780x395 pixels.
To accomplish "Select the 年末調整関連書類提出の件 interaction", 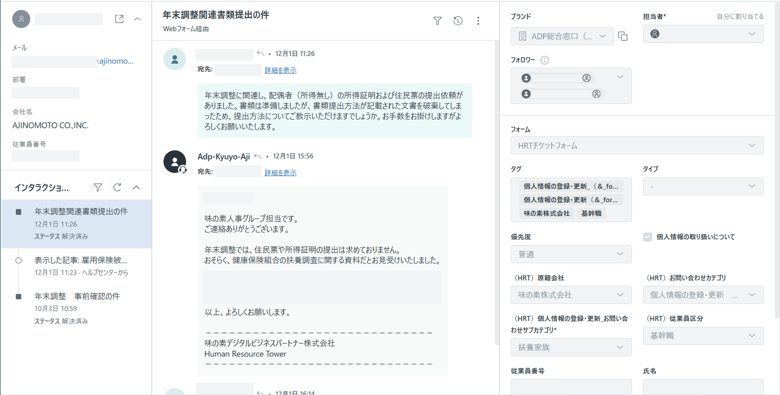I will click(77, 223).
